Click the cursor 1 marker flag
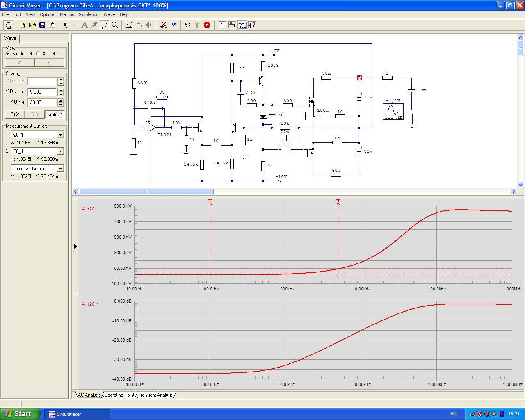Viewport: 525px width, 420px height. (x=210, y=202)
